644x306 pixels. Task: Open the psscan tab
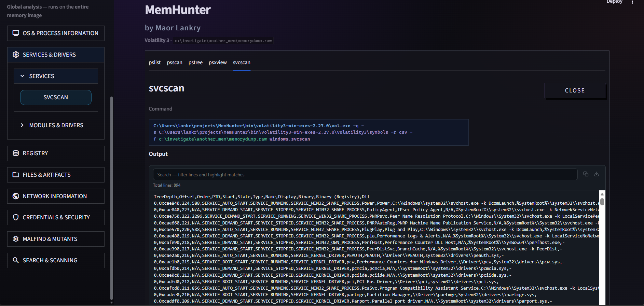click(x=175, y=62)
